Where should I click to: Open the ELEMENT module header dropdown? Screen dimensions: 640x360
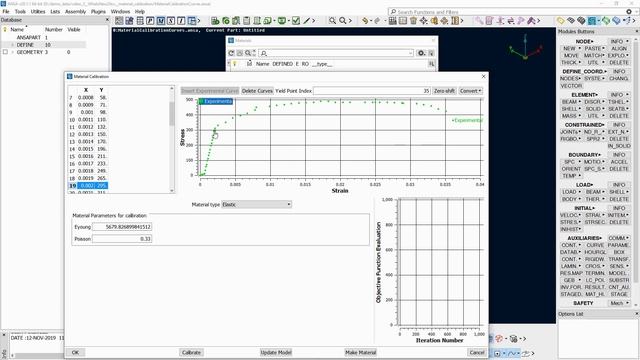pos(584,95)
